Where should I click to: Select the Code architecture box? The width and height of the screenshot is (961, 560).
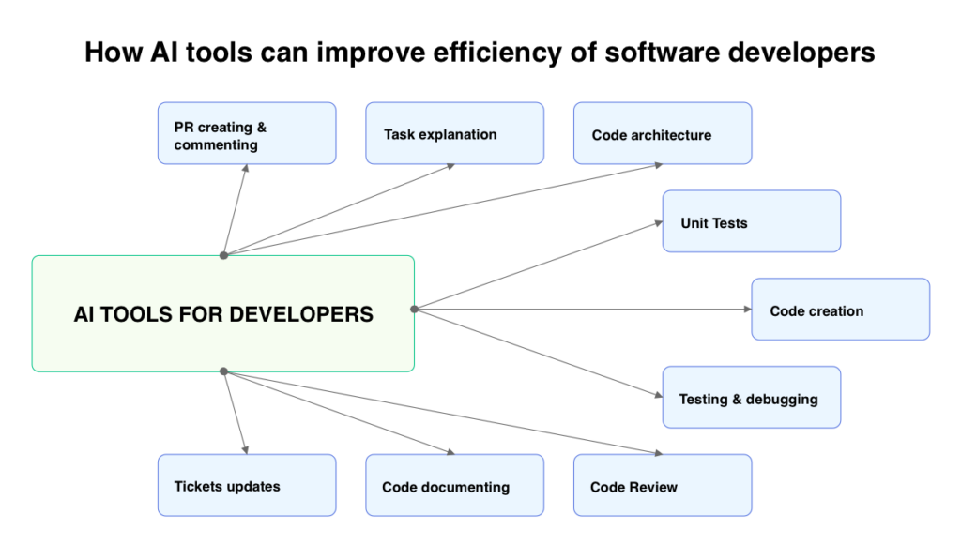tap(662, 134)
